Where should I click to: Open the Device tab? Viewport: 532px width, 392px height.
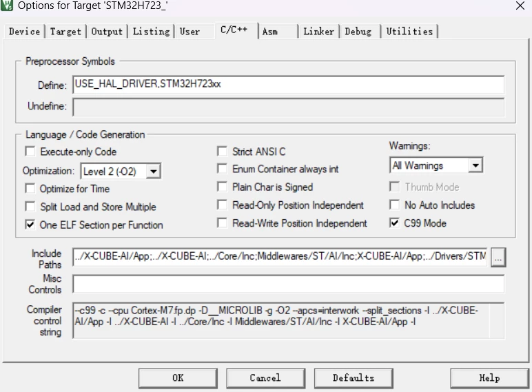pos(24,32)
